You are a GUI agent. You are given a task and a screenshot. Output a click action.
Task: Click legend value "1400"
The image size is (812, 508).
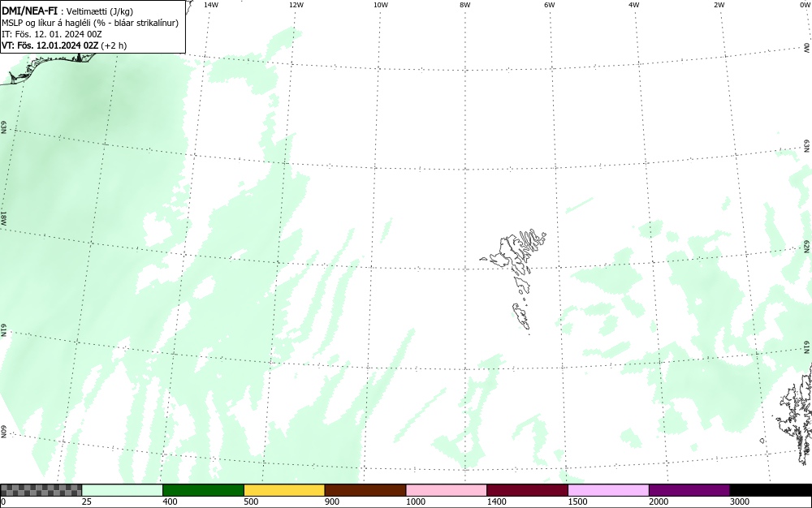497,502
